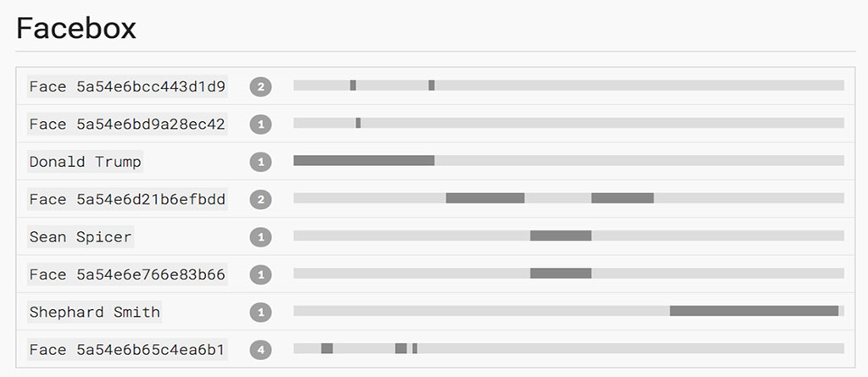Click the count badge beside Shephard Smith
The height and width of the screenshot is (377, 868).
[x=261, y=313]
